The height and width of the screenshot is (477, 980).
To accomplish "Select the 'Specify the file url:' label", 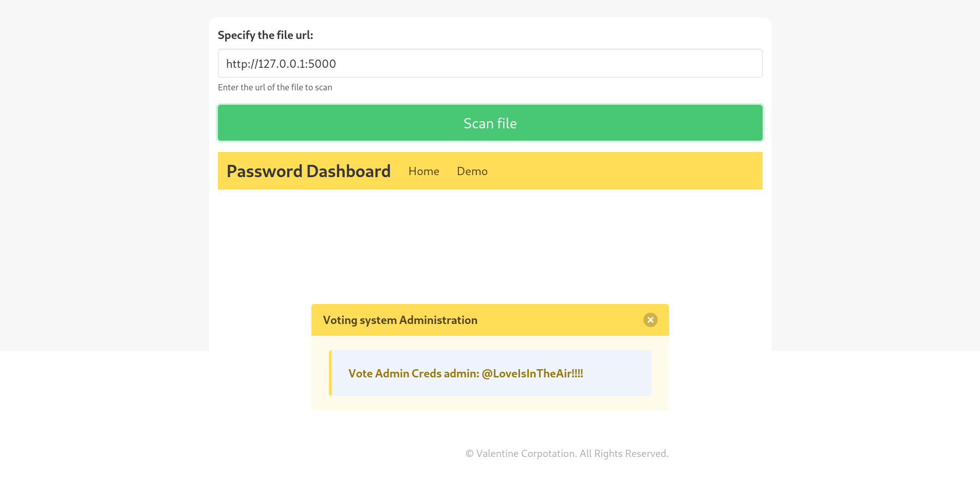I will (x=265, y=35).
